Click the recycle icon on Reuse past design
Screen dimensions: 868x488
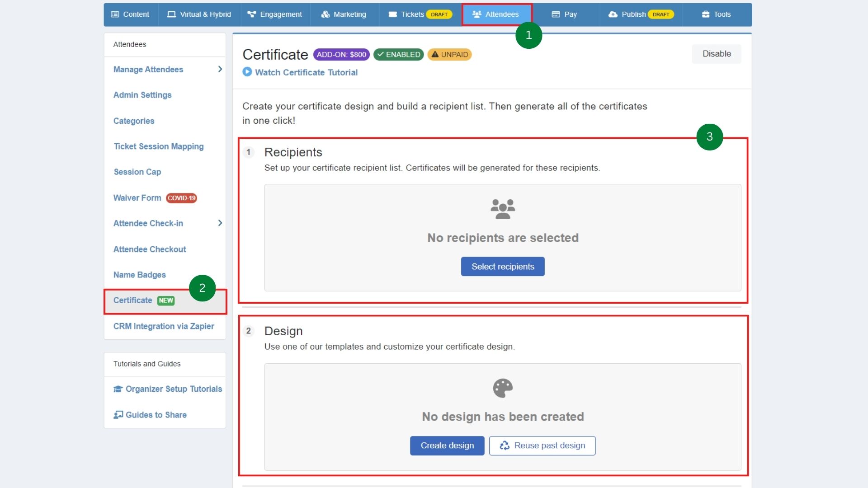505,446
